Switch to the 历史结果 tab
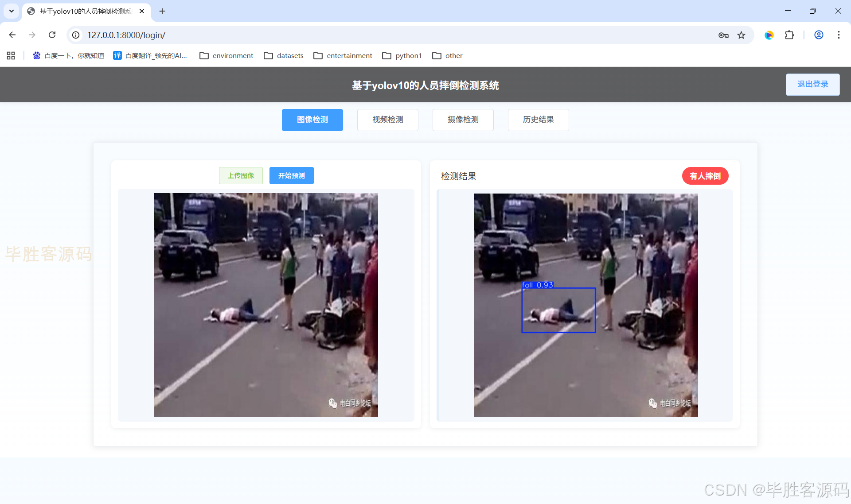 click(538, 120)
